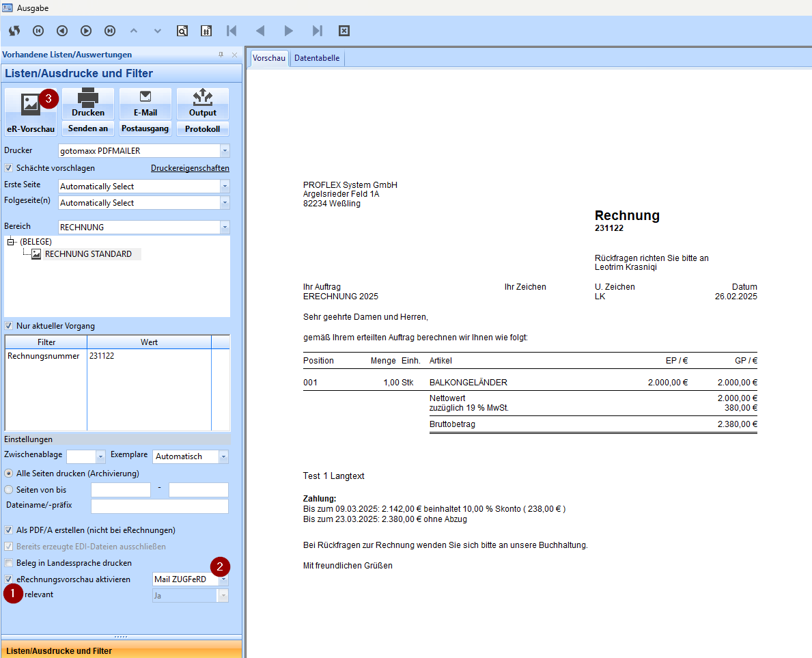Click into the Dateiname/-präfix field

159,506
